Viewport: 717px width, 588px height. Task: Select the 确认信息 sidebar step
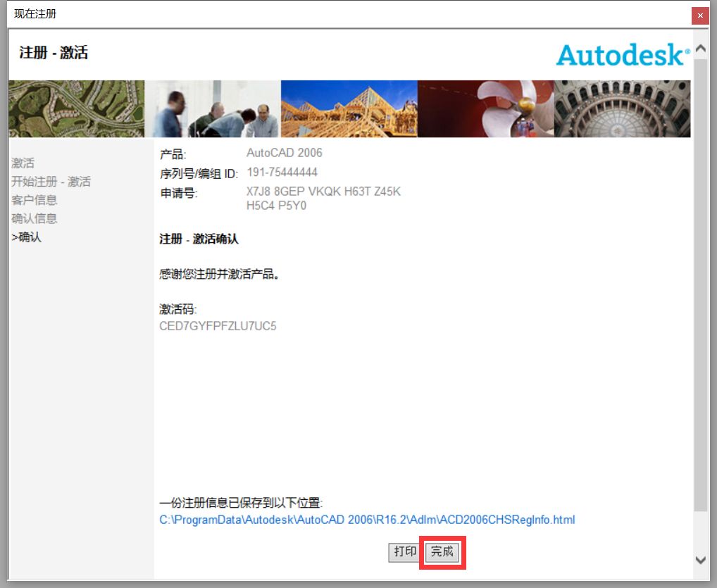[x=35, y=218]
